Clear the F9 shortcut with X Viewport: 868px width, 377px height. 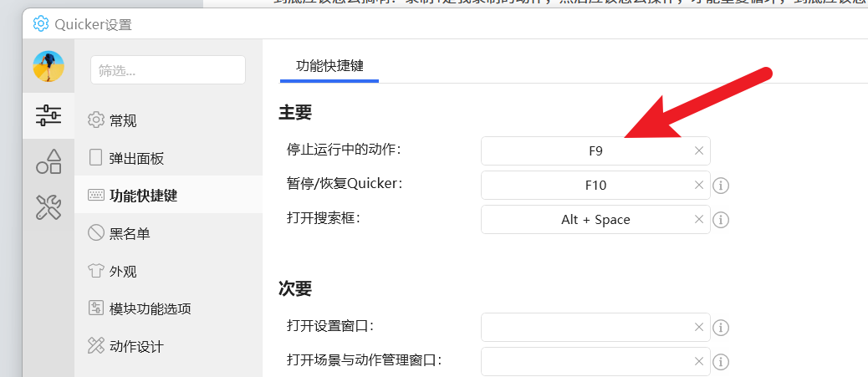pyautogui.click(x=698, y=150)
